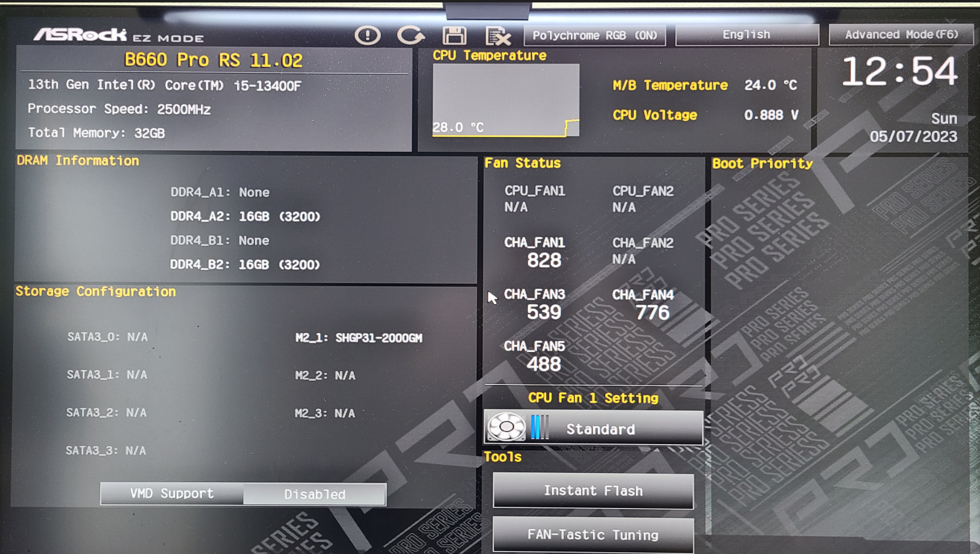The image size is (980, 554).
Task: Click Processor Speed: 2500MHz
Action: tap(119, 109)
